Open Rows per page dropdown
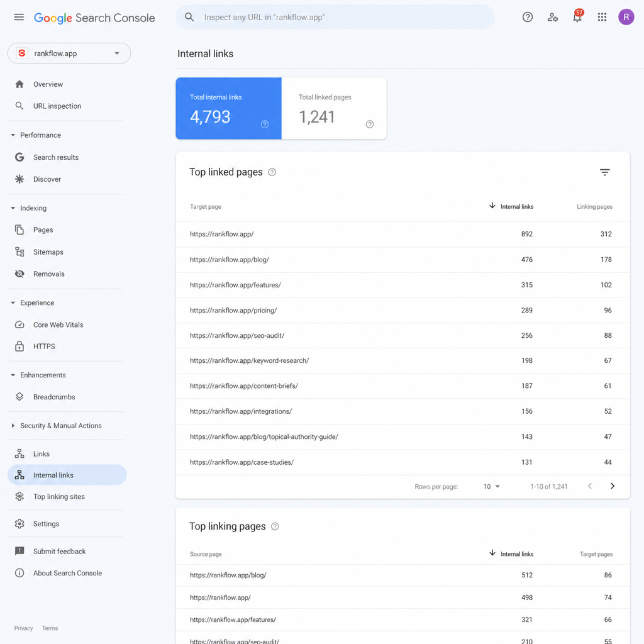 click(x=491, y=487)
